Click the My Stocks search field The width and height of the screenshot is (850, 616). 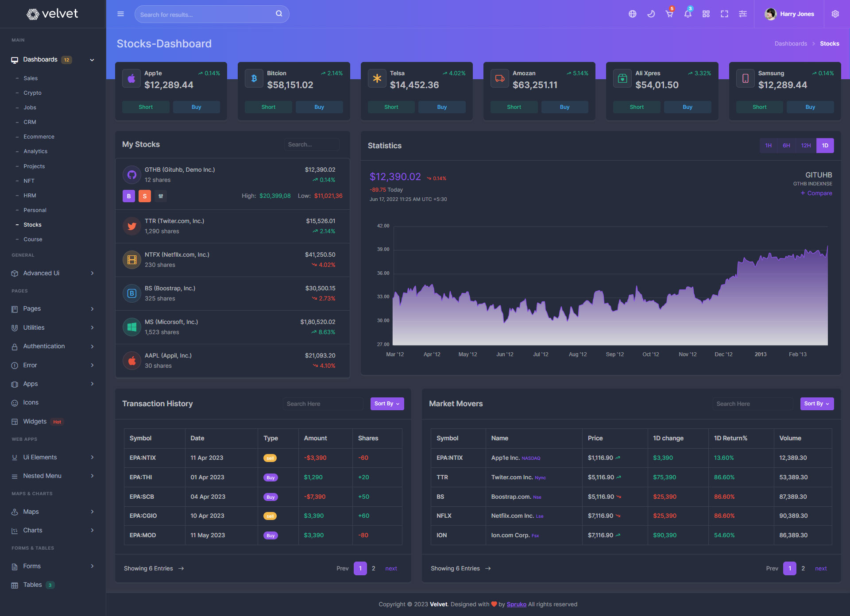pyautogui.click(x=312, y=145)
